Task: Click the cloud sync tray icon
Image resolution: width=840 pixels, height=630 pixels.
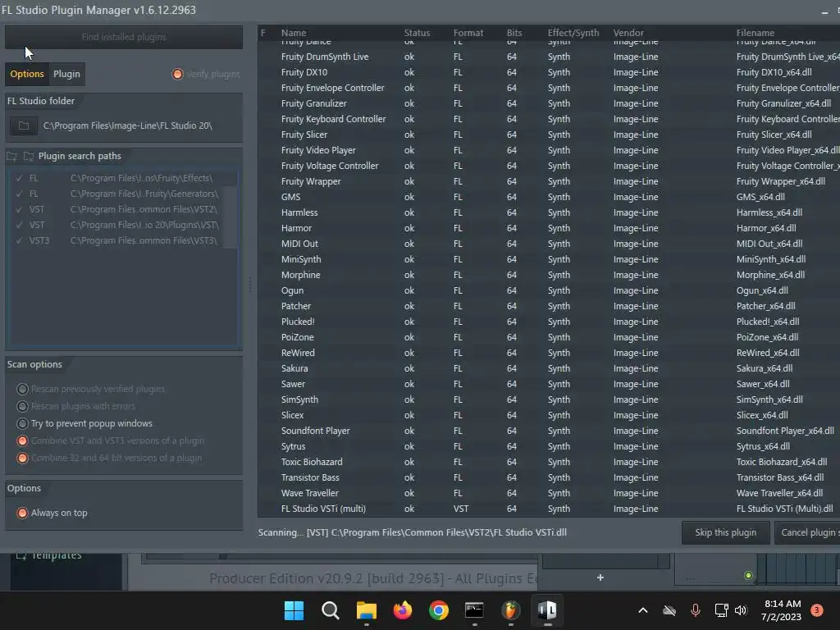Action: 669,610
